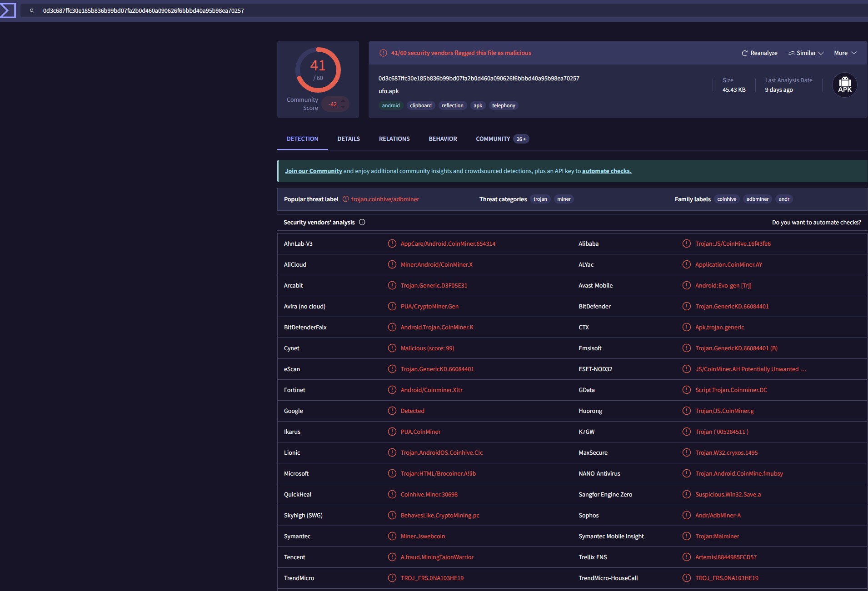Screen dimensions: 868x591
Task: Click the popular threat label warning icon
Action: [345, 199]
